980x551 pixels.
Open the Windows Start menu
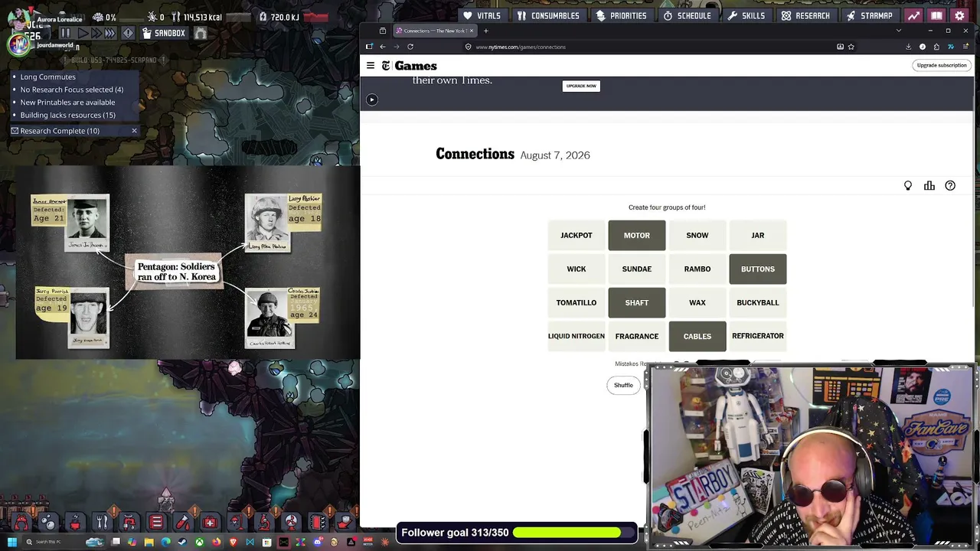pos(12,542)
